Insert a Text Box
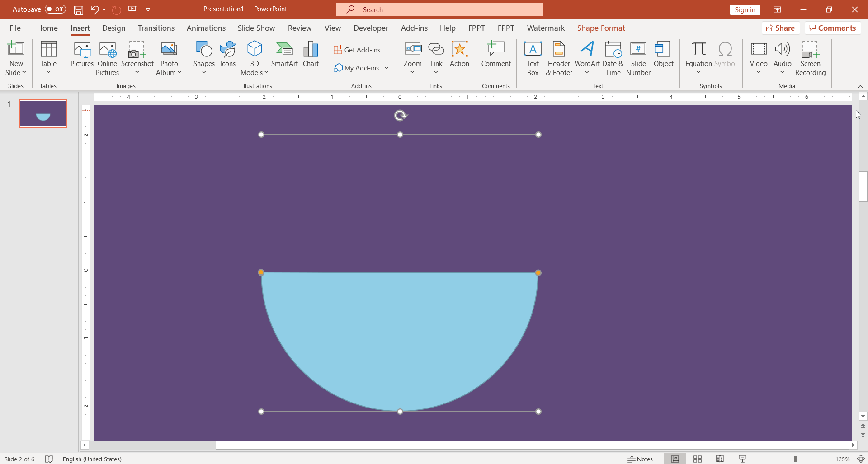 (x=533, y=58)
